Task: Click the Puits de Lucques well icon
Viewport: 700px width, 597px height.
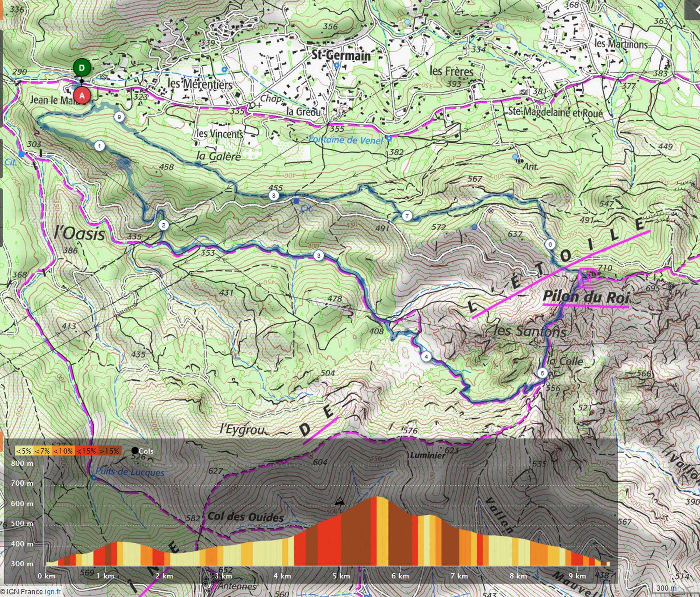Action: (x=93, y=478)
